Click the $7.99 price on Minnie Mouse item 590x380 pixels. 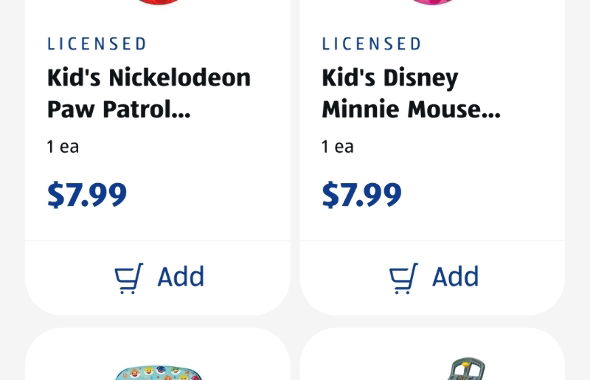(x=362, y=195)
